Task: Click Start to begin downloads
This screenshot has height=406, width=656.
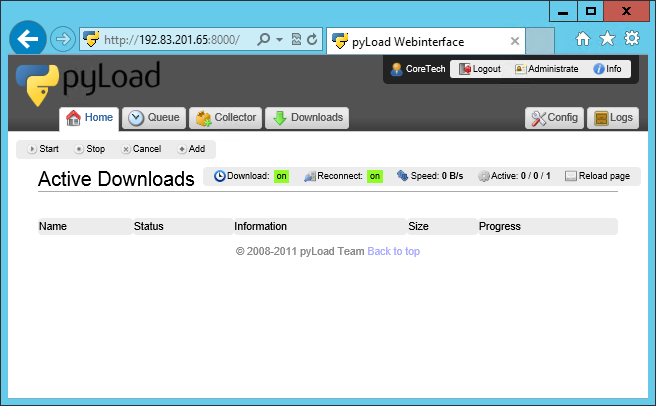Action: point(43,149)
